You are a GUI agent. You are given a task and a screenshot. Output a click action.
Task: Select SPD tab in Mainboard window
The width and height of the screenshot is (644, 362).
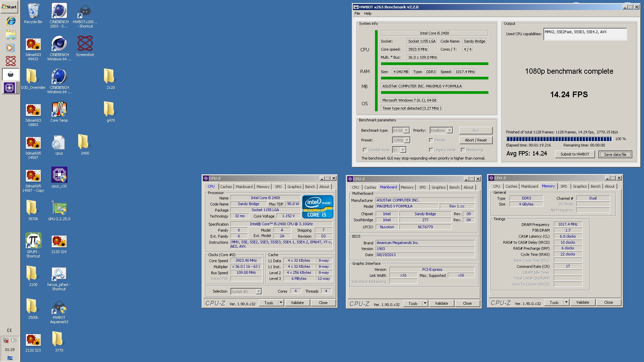(423, 187)
